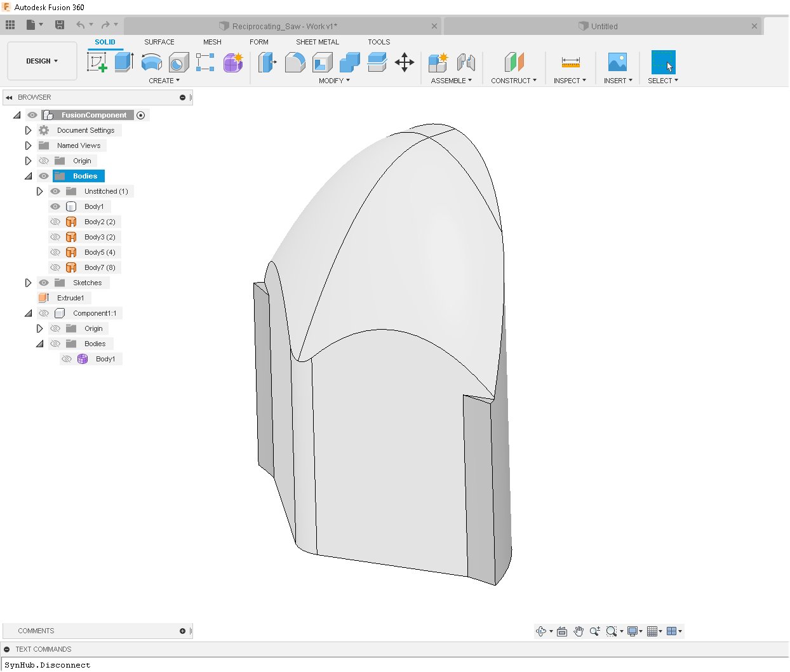Expand the Document Settings tree node
This screenshot has height=672, width=790.
28,130
